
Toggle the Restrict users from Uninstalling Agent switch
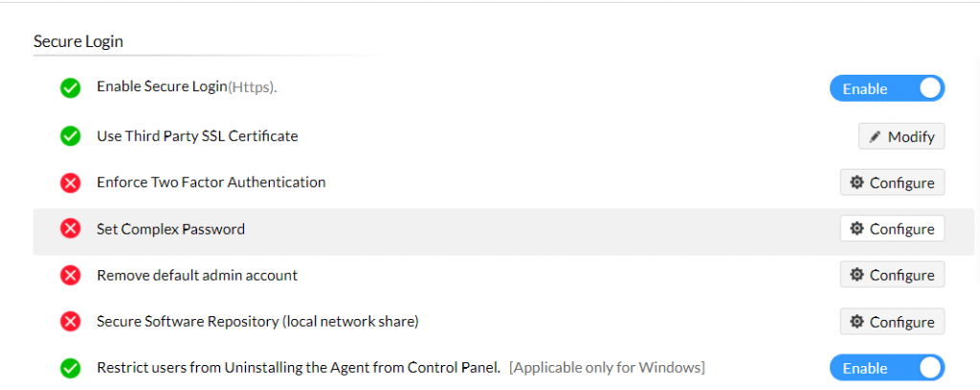887,368
